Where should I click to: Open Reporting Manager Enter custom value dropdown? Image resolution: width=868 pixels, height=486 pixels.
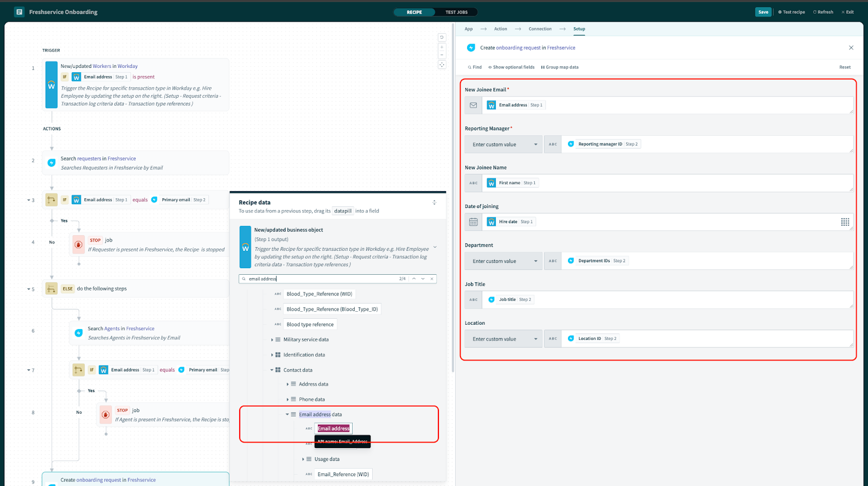(x=503, y=144)
